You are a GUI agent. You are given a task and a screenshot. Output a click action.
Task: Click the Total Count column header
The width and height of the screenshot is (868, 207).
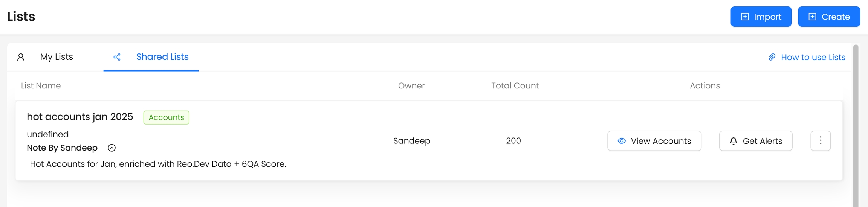click(x=515, y=86)
